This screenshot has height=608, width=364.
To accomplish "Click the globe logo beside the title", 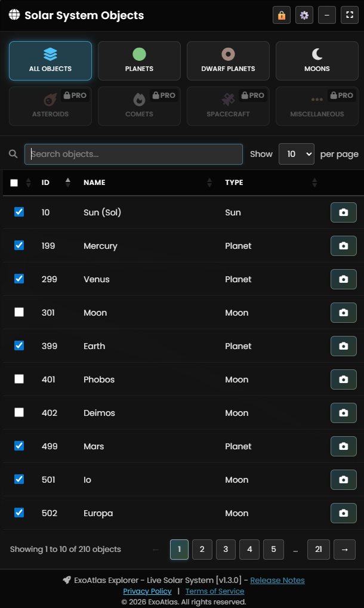I will tap(13, 15).
